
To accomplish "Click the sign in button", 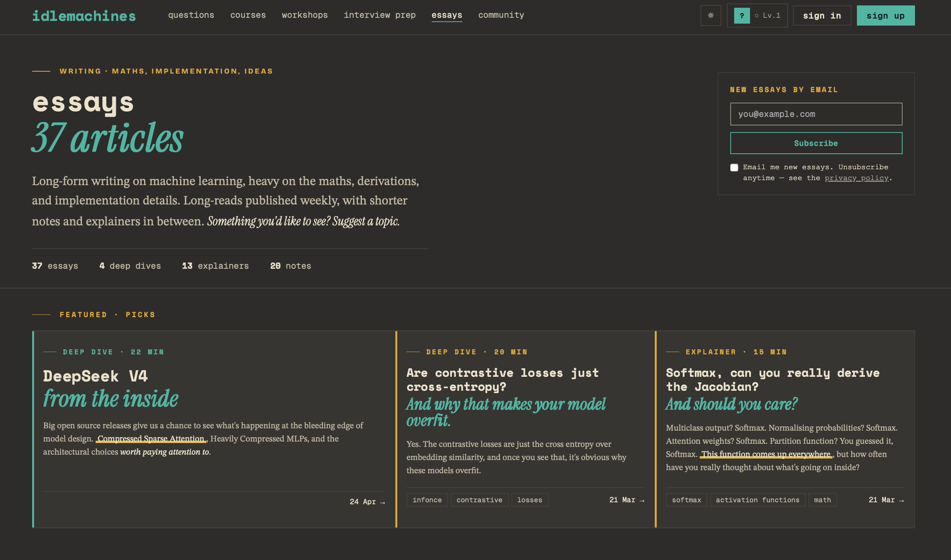I will pos(822,15).
